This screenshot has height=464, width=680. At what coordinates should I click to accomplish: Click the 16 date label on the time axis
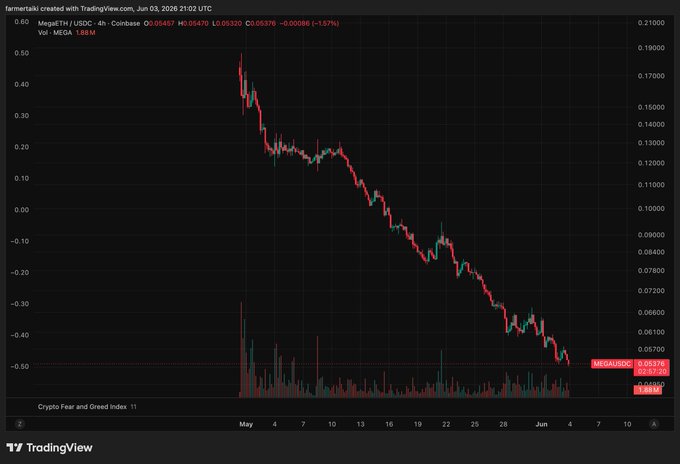click(389, 424)
